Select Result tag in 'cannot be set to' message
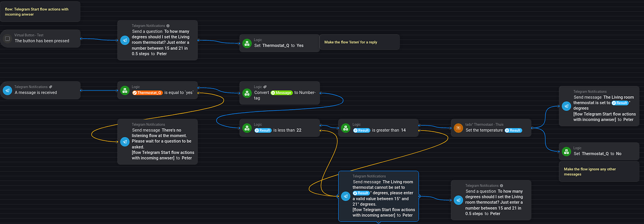 361,193
